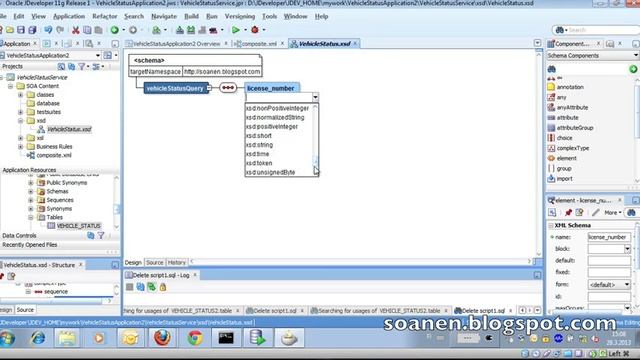Select the VEHICLE_STATUS table node
640x360 pixels.
[x=78, y=226]
